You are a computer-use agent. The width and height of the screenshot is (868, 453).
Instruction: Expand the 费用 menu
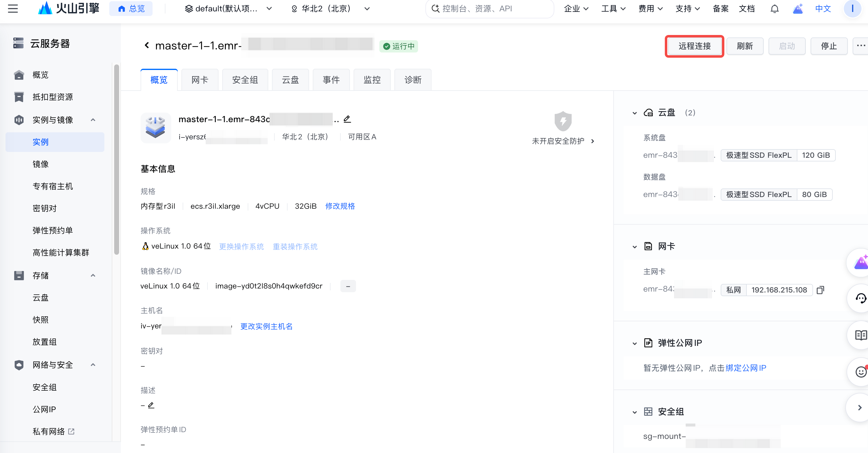pyautogui.click(x=650, y=8)
